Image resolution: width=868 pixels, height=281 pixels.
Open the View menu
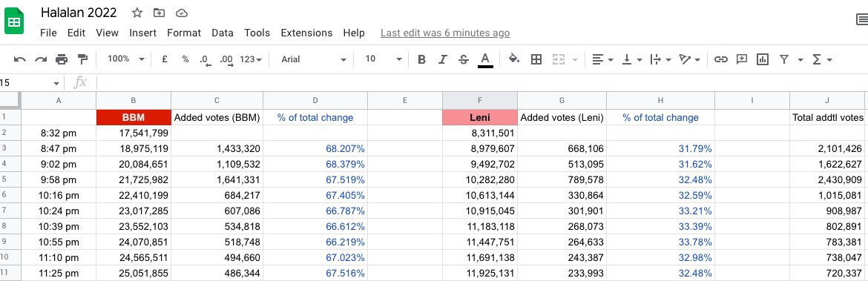[107, 33]
